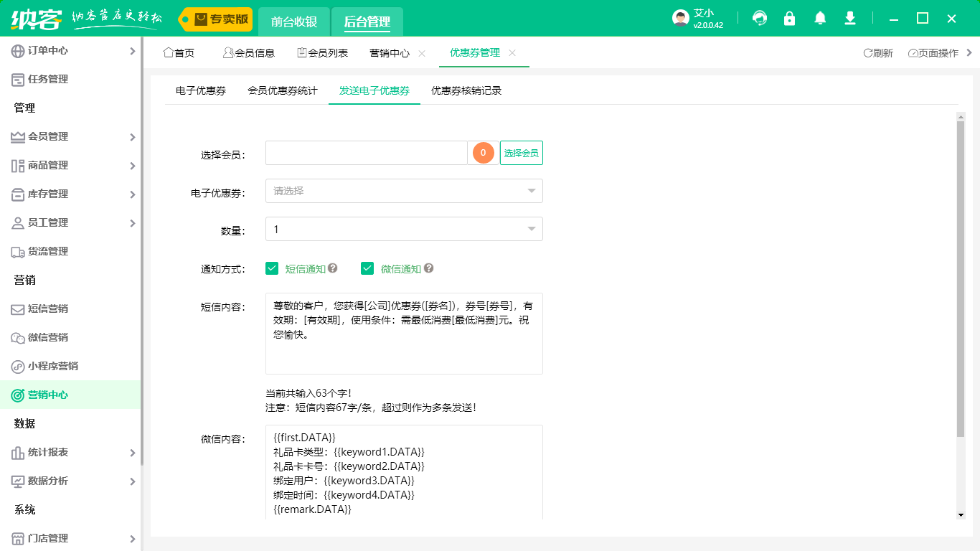Switch to the 优惠券核销记录 tab
Screen dimensions: 980x551
tap(466, 91)
